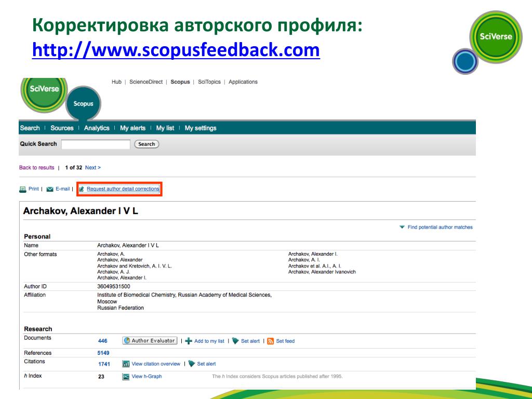This screenshot has height=399, width=532.
Task: Expand Find potential author matches
Action: 436,227
